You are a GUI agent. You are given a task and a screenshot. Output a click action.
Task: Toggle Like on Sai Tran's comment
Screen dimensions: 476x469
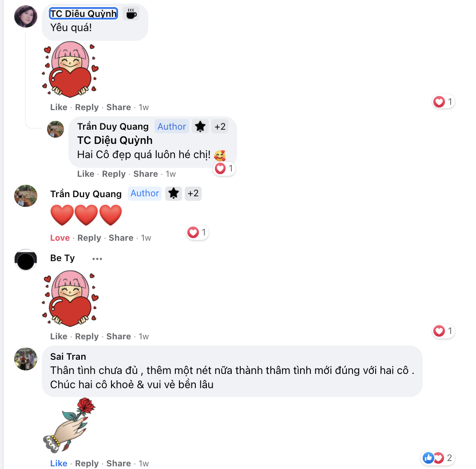click(x=59, y=463)
